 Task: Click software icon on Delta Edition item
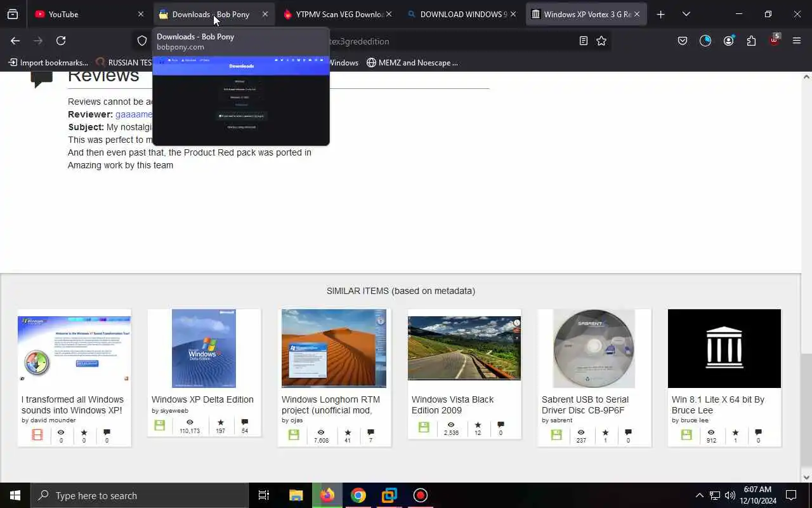160,425
